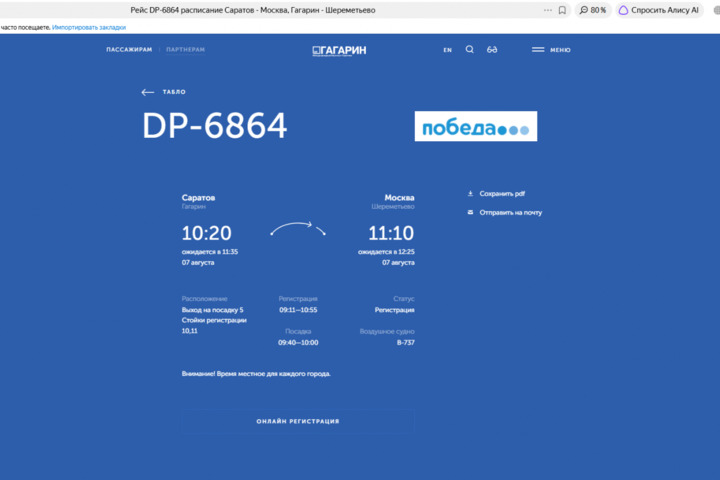Screen dimensions: 720x480
Task: Click the Победа airline logo
Action: click(x=476, y=126)
